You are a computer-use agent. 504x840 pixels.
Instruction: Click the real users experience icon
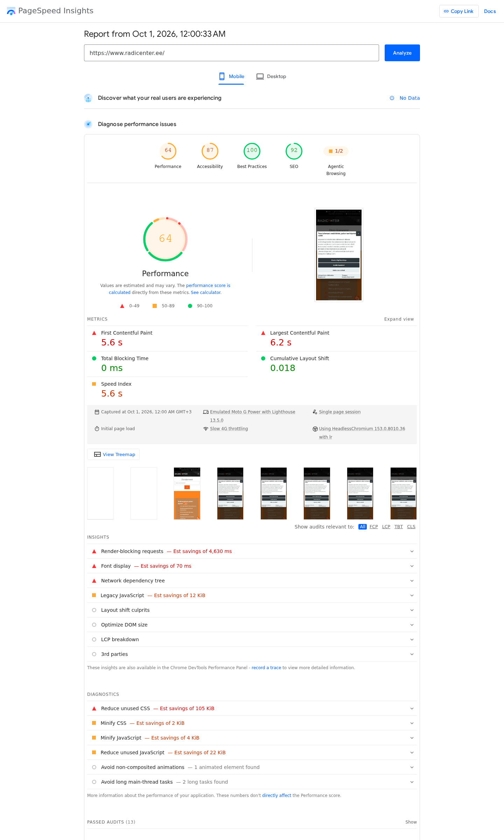pyautogui.click(x=88, y=98)
